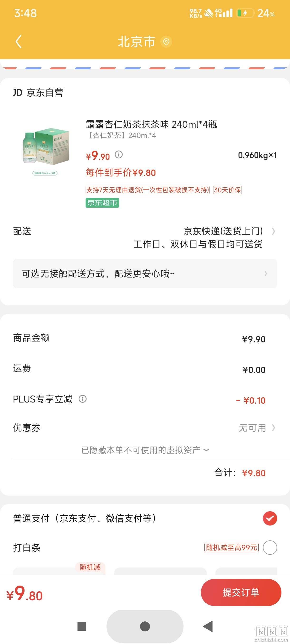The image size is (290, 644).
Task: Expand 已隐藏本单不可使用的虚拟资产
Action: click(x=145, y=450)
